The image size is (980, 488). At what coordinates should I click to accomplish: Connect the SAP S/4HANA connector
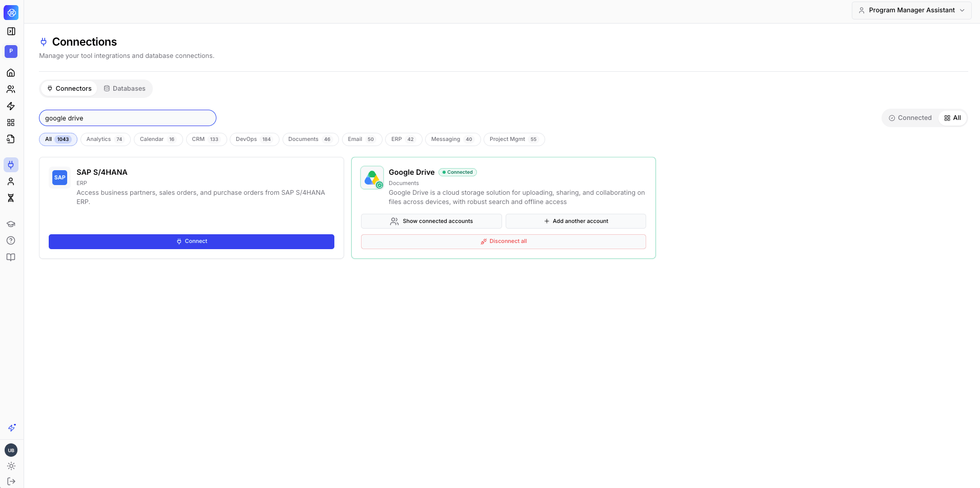(x=191, y=241)
